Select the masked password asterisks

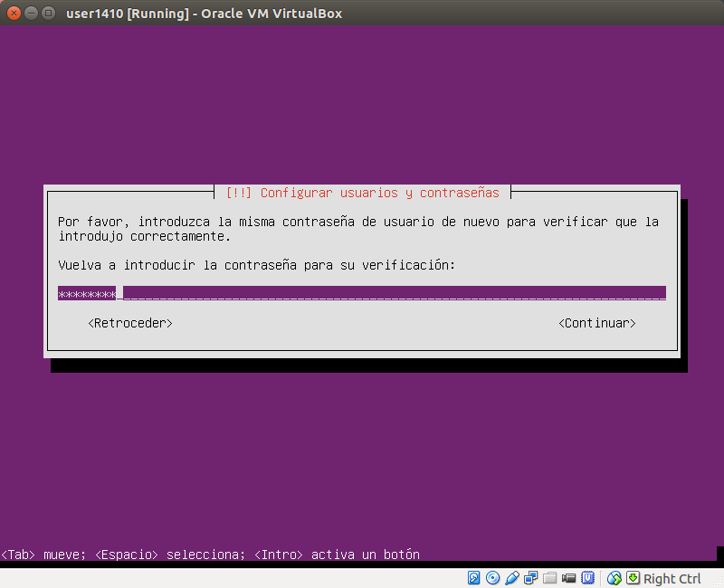(x=86, y=292)
